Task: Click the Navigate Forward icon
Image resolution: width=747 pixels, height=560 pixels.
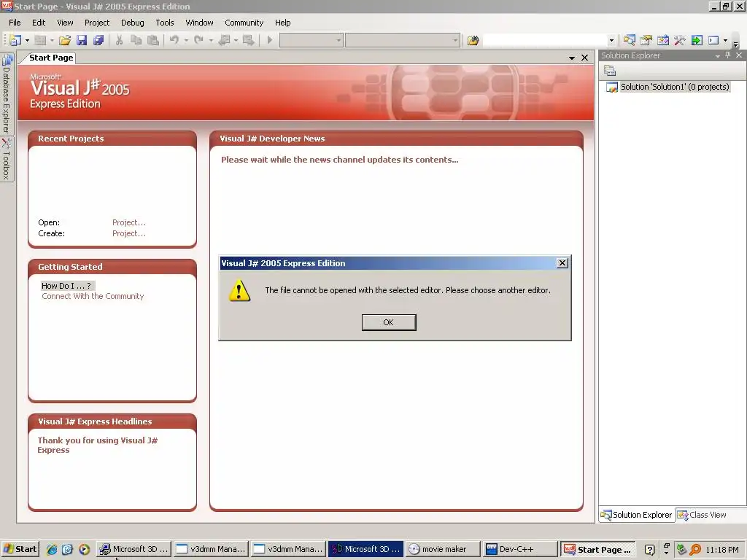Action: pos(248,41)
